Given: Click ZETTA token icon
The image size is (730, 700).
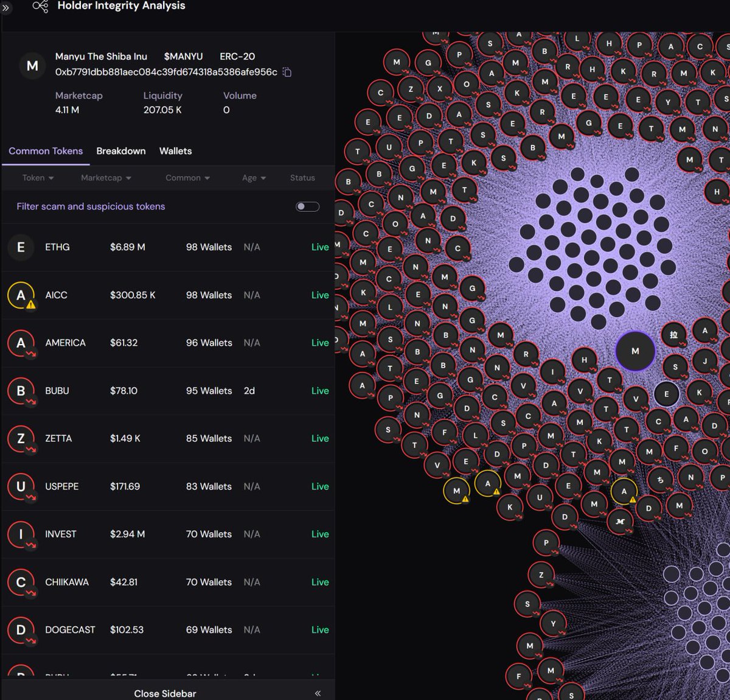Looking at the screenshot, I should click(x=21, y=438).
